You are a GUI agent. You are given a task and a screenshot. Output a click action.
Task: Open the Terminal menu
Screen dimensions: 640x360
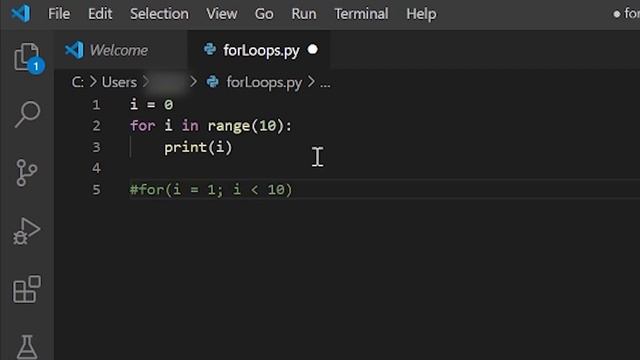point(361,14)
